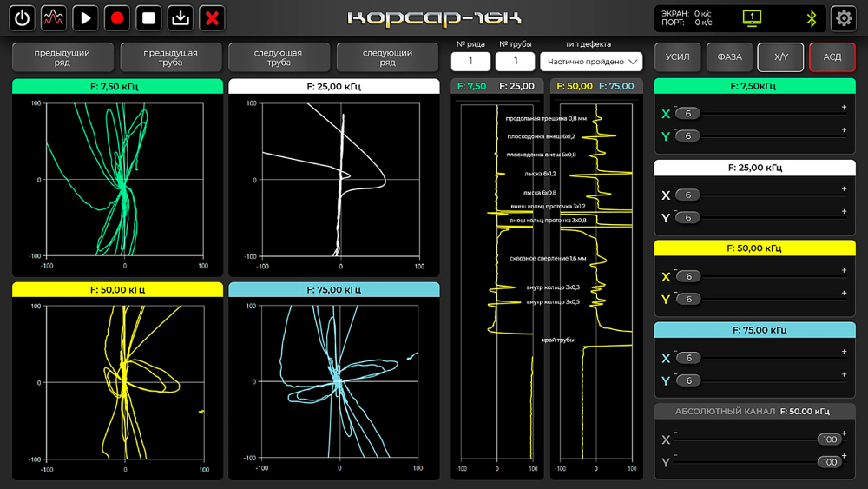The height and width of the screenshot is (489, 868).
Task: Click the green Bluetooth icon
Action: 812,17
